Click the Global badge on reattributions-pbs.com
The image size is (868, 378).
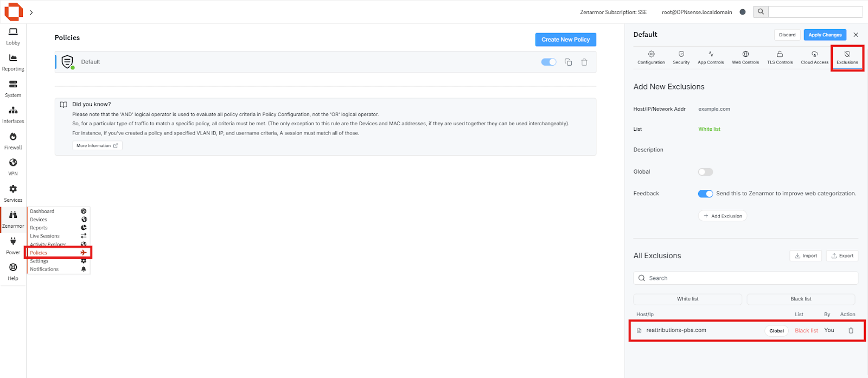click(x=776, y=331)
